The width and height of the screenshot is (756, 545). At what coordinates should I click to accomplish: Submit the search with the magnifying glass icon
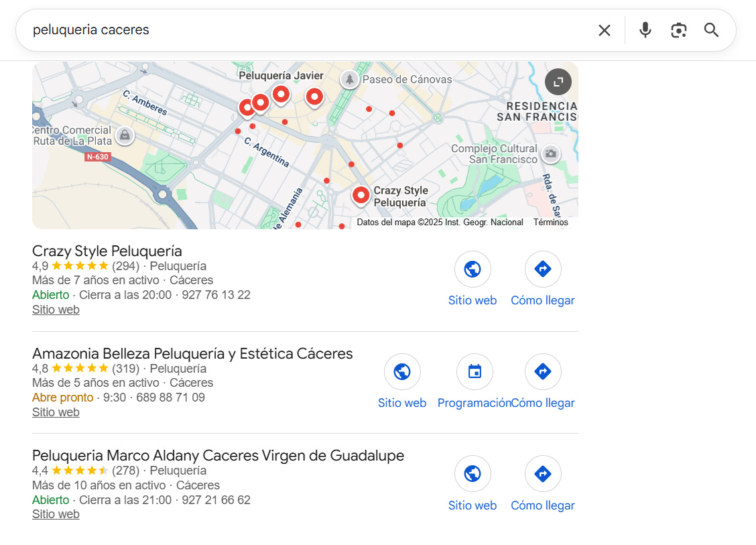[711, 30]
